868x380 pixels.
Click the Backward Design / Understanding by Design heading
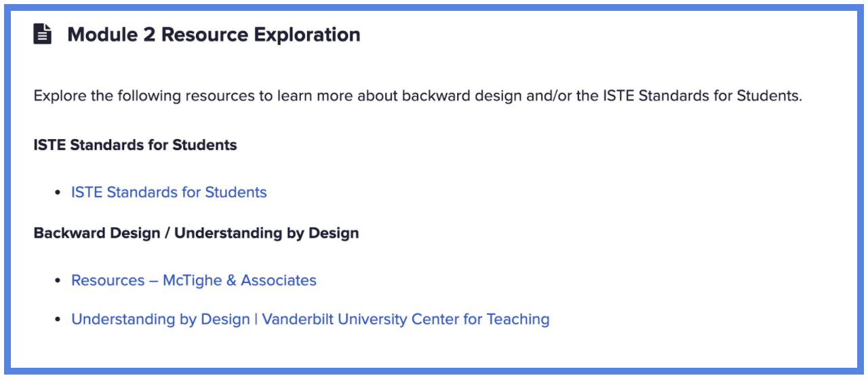[x=197, y=233]
